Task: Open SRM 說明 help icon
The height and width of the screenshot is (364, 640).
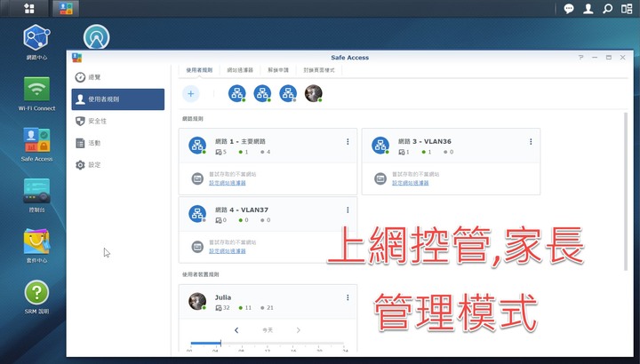Action: pyautogui.click(x=36, y=297)
